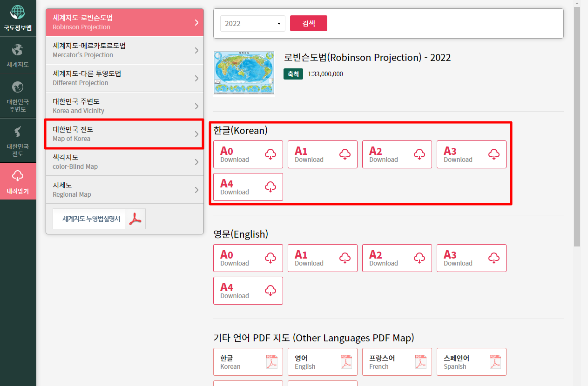Click the 검색 search button
The height and width of the screenshot is (386, 588).
click(309, 23)
